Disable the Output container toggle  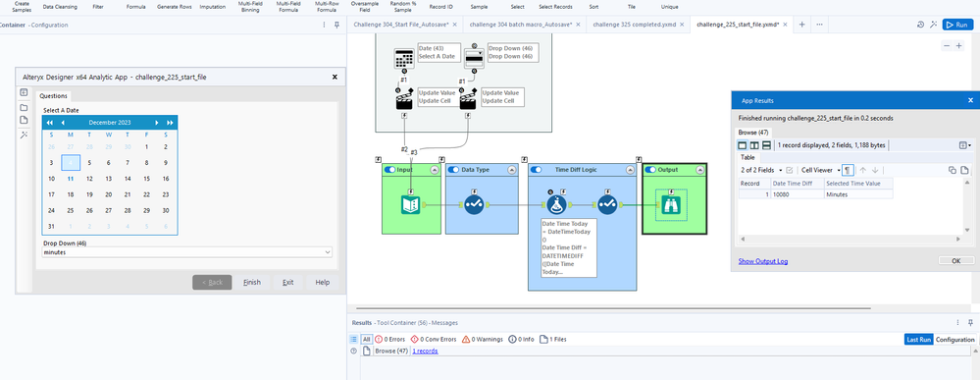[650, 170]
